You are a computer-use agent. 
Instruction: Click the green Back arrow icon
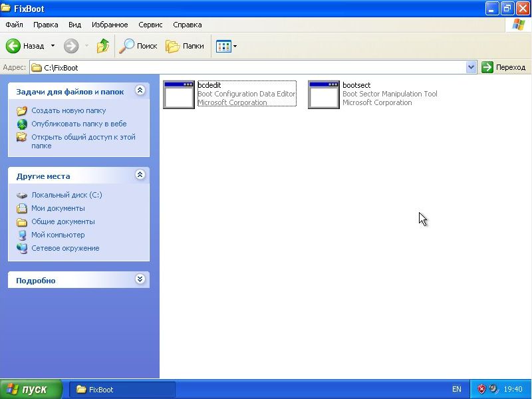pos(13,46)
